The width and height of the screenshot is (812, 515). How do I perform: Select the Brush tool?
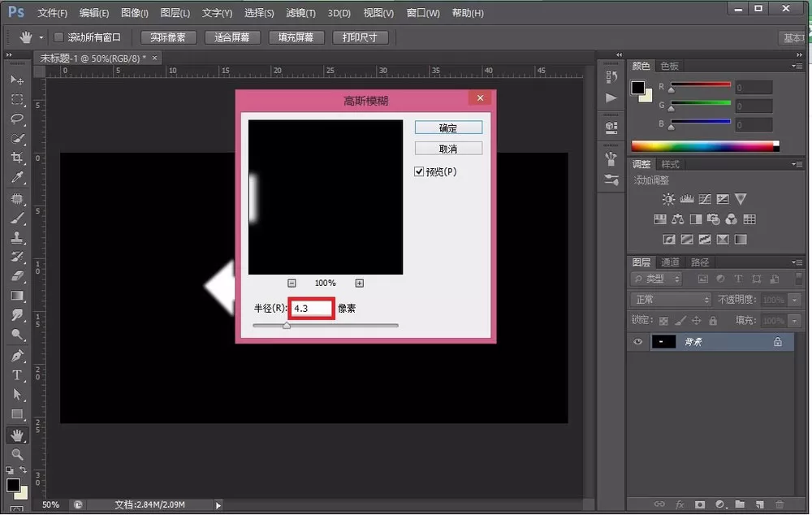[x=17, y=219]
